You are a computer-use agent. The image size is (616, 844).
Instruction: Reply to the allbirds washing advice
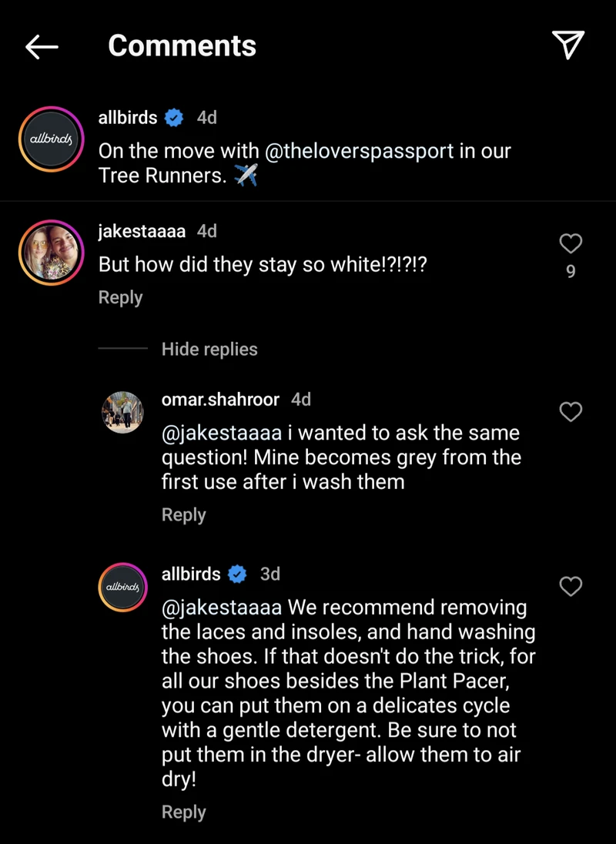(183, 812)
